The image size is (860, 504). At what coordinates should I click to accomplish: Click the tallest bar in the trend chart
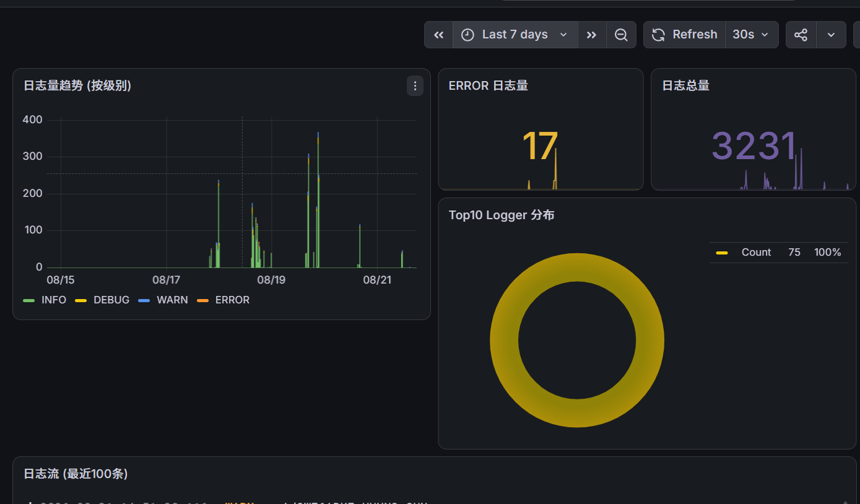pos(318,200)
